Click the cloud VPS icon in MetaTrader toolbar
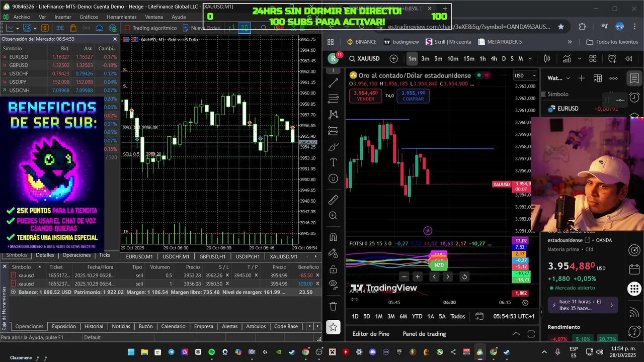 click(99, 28)
